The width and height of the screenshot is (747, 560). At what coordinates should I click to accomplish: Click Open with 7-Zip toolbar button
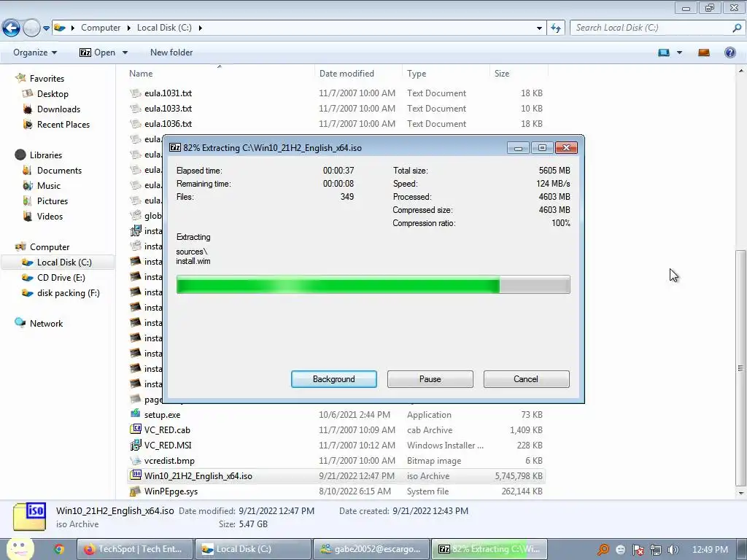98,52
